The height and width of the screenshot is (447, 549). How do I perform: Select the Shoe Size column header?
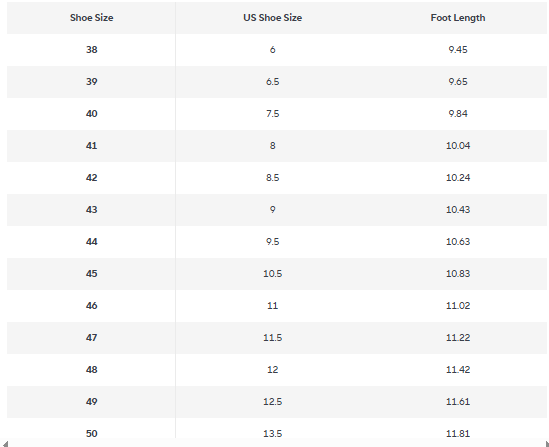point(91,18)
